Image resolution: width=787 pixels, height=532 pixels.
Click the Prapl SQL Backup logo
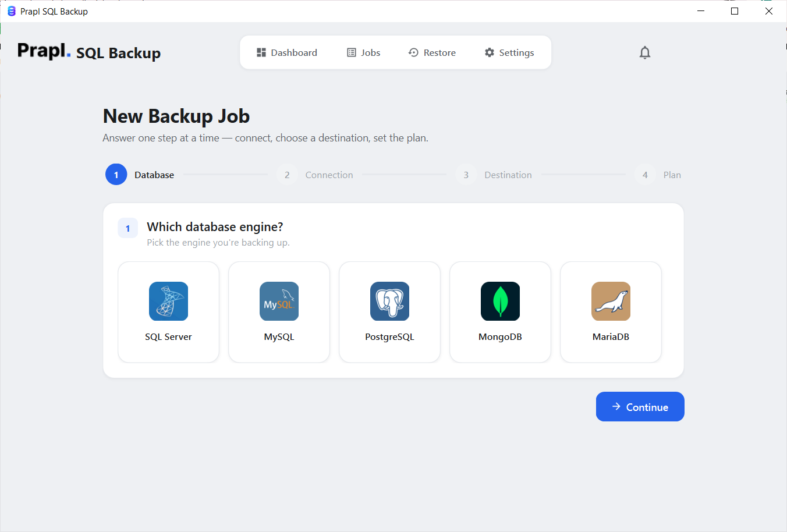coord(89,52)
